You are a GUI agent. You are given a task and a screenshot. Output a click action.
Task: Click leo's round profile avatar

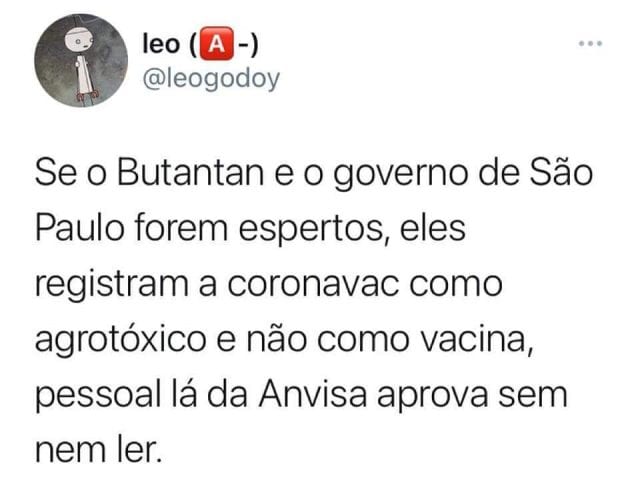81,60
